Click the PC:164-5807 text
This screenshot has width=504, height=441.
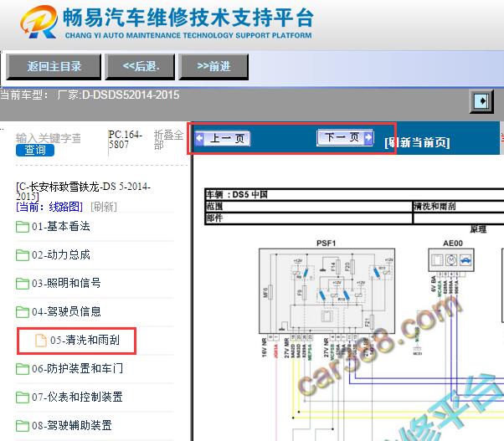[x=126, y=140]
